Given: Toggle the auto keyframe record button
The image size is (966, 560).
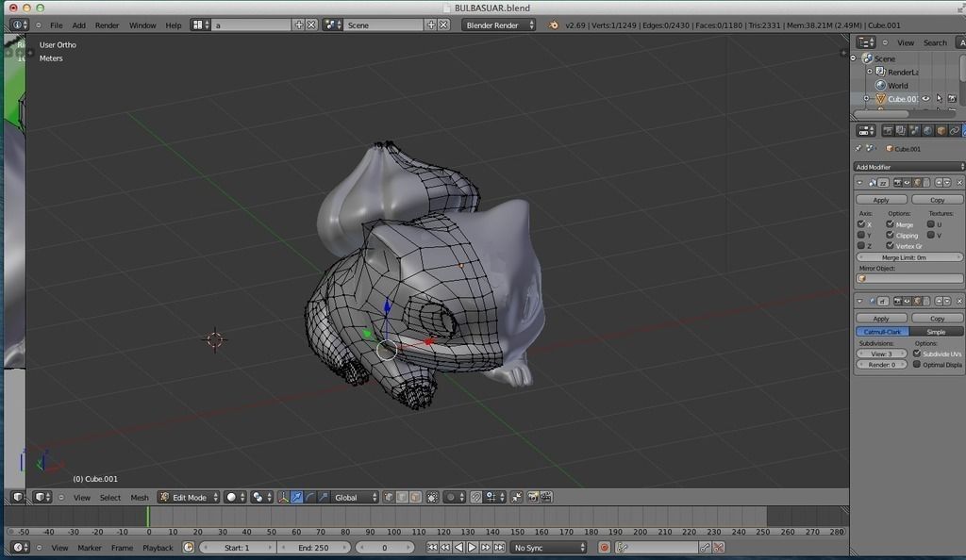Looking at the screenshot, I should pyautogui.click(x=605, y=548).
